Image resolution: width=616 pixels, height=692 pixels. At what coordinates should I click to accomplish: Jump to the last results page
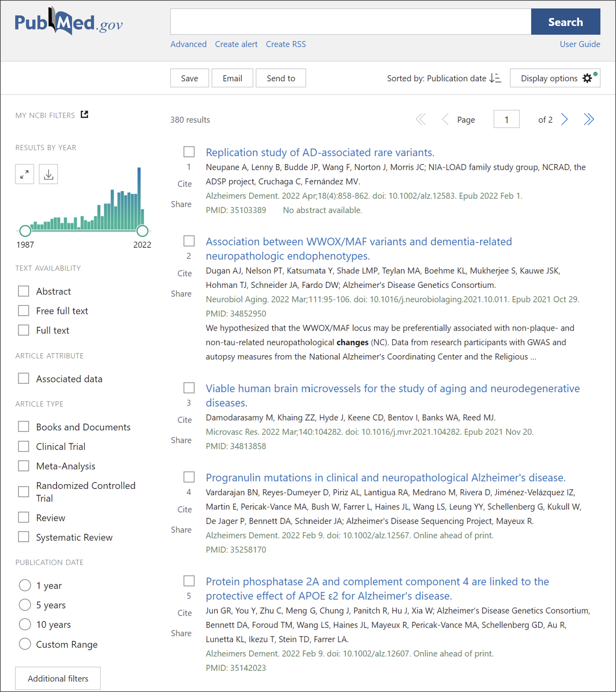pyautogui.click(x=589, y=119)
